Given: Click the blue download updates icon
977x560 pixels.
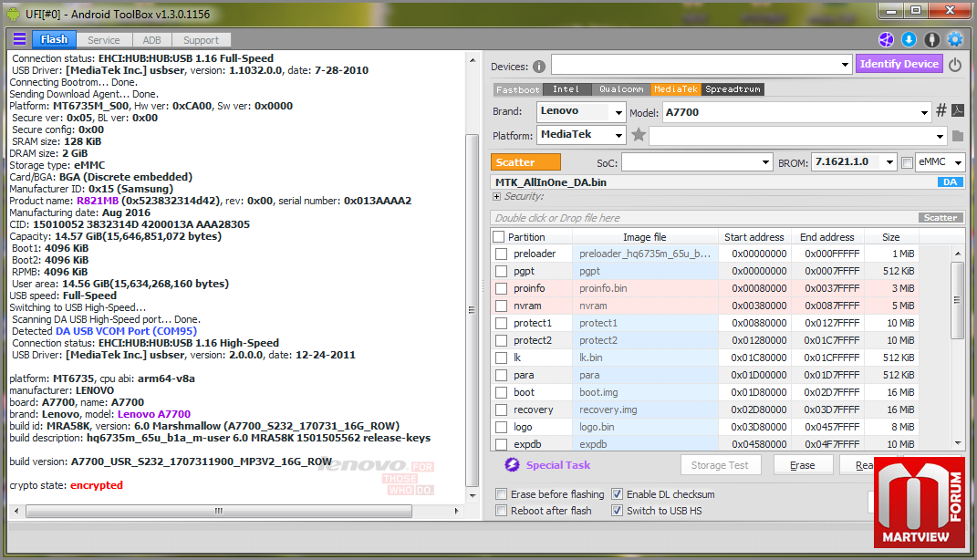Looking at the screenshot, I should [909, 40].
